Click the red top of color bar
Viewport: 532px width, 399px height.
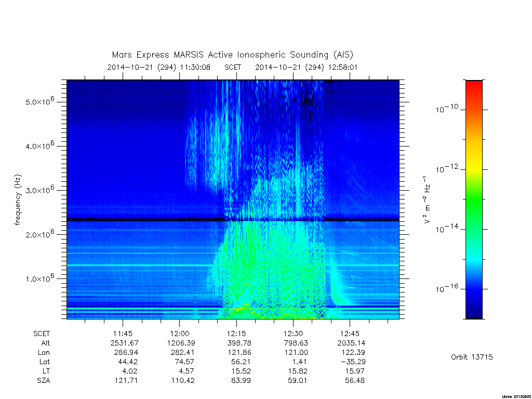[474, 88]
